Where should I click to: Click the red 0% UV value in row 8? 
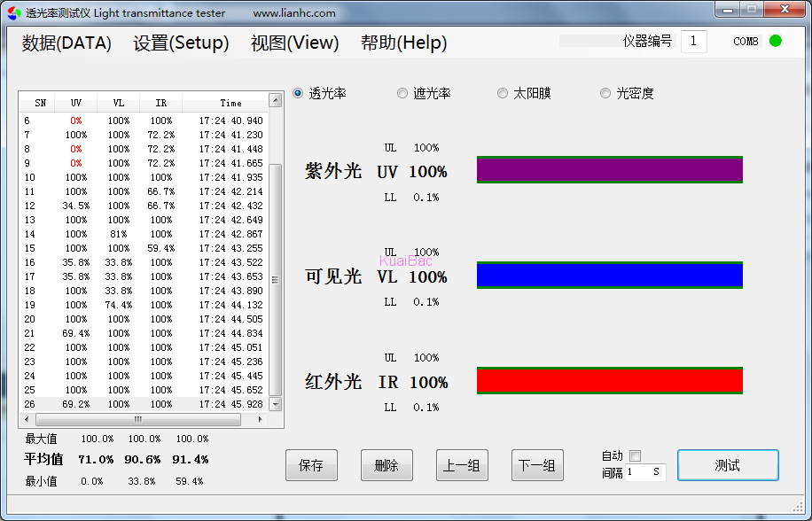click(x=76, y=149)
